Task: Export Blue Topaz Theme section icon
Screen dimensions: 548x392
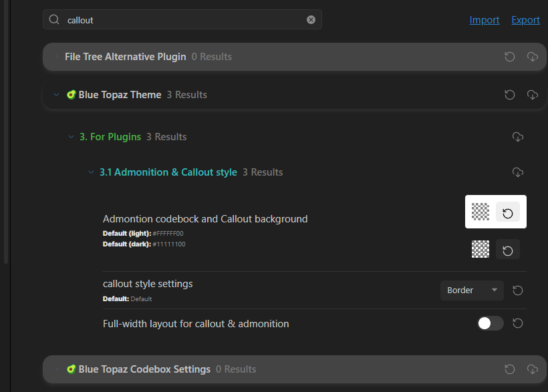Action: click(533, 95)
